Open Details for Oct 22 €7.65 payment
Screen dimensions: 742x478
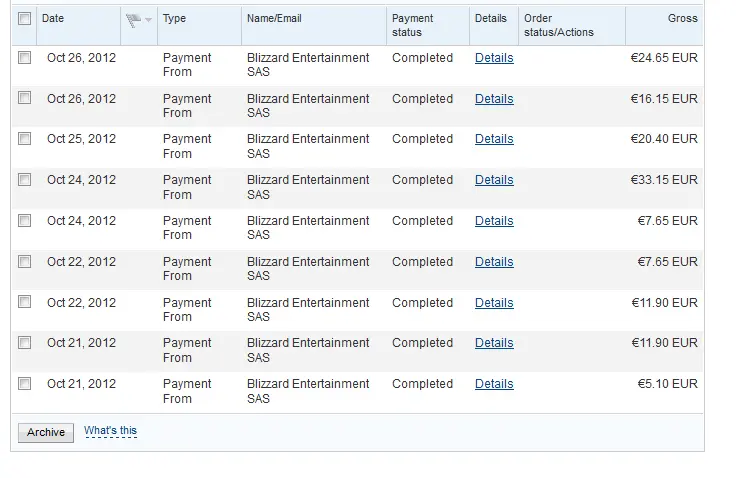pos(494,262)
